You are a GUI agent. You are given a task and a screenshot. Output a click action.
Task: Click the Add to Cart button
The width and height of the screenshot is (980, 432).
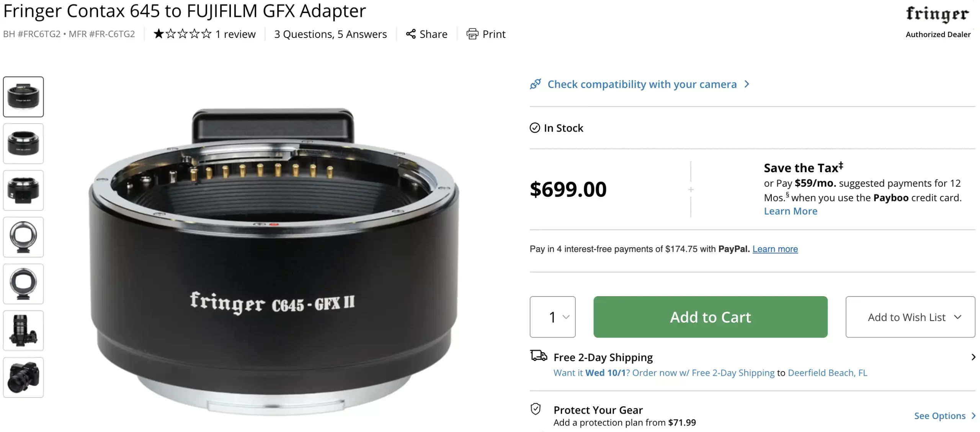(710, 317)
